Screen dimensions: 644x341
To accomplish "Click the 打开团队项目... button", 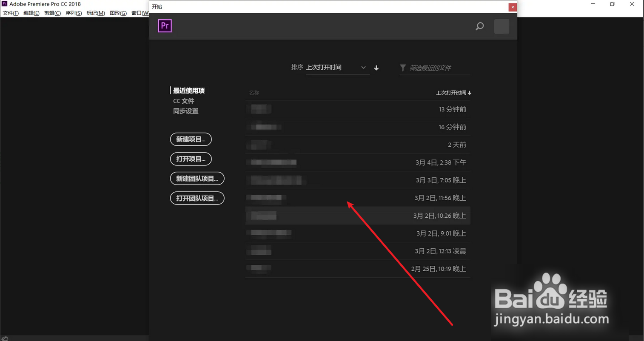I will click(x=197, y=198).
